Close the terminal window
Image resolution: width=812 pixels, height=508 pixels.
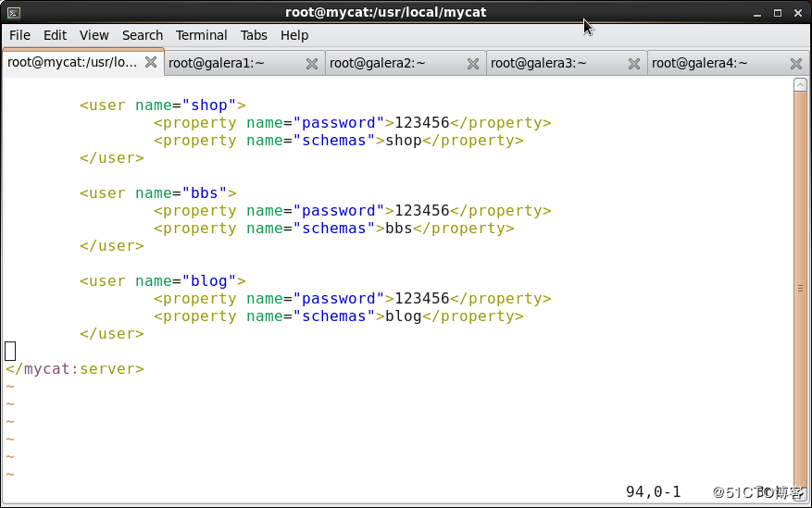coord(798,14)
